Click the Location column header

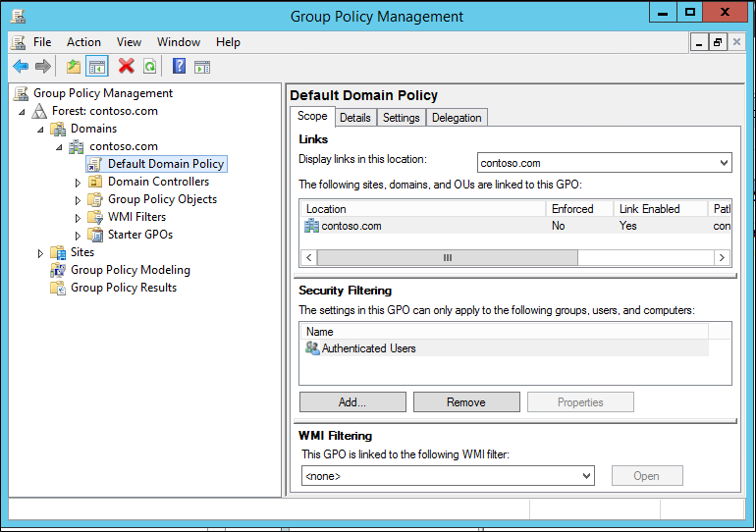point(423,209)
